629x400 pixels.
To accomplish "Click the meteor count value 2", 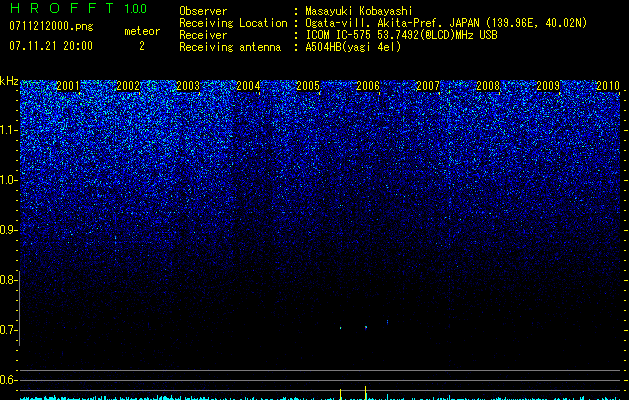I will coord(142,46).
